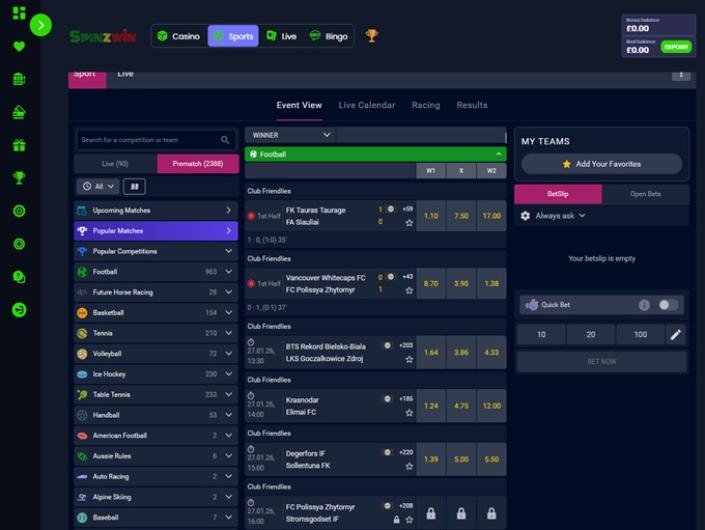Favorite the FK Tauras Taurage match star
The height and width of the screenshot is (530, 705).
[409, 222]
